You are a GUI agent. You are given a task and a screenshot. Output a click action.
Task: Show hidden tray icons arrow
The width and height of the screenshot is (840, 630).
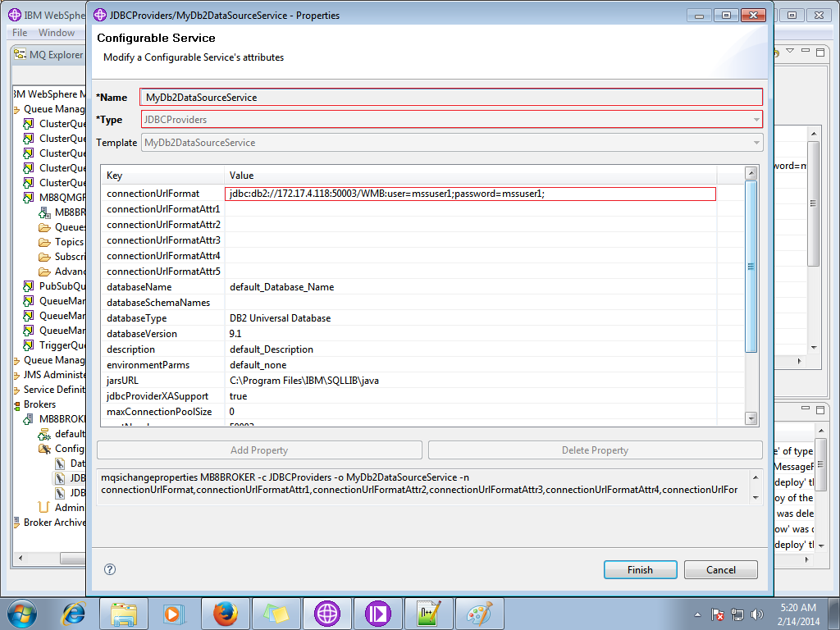697,614
